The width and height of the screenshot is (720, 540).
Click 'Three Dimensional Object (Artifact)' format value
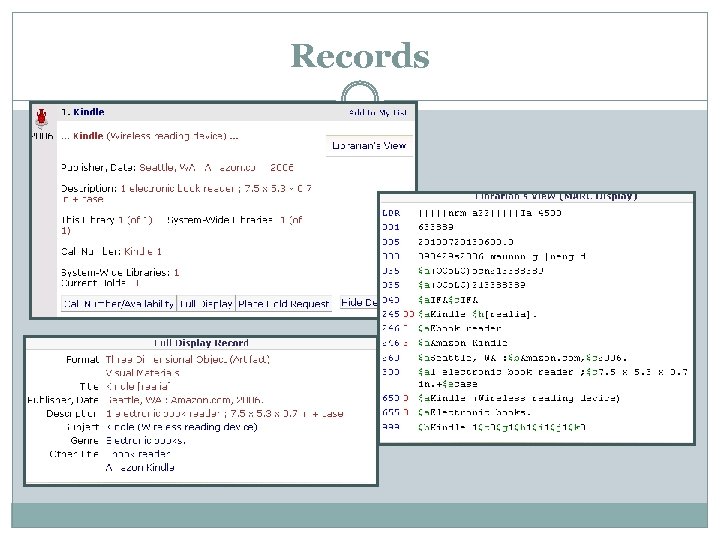click(x=187, y=360)
